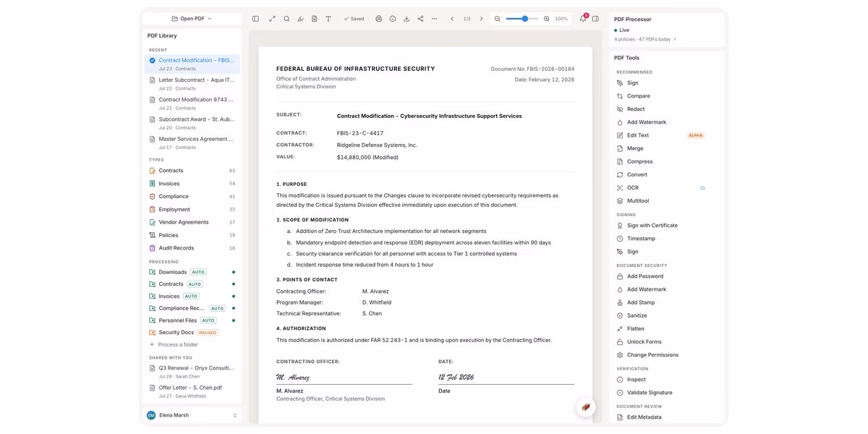Go to the previous page arrow
868x434 pixels.
pyautogui.click(x=452, y=19)
